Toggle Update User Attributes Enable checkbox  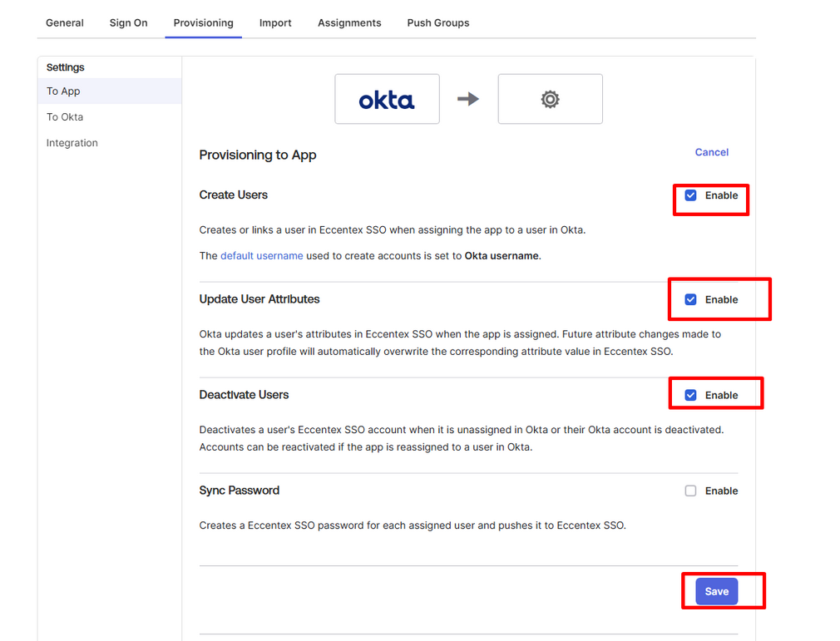tap(690, 299)
